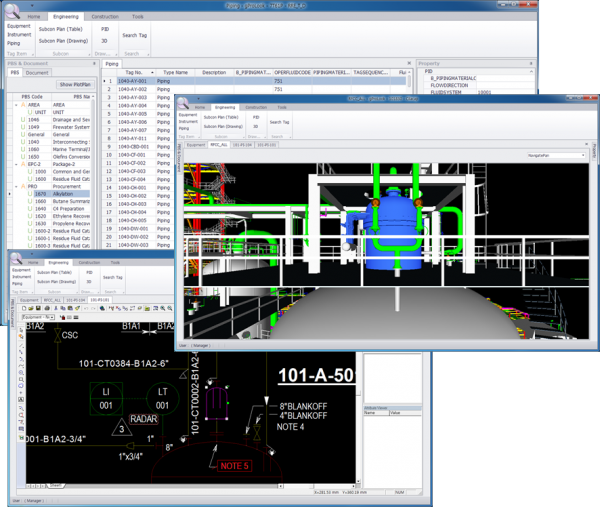Click the magnifier logo in the P&ID drawing window
Screen dimensions: 600x507
(x=17, y=259)
